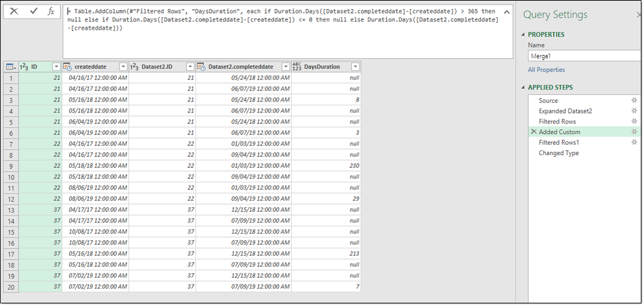Close the Query Settings pane

tap(639, 15)
